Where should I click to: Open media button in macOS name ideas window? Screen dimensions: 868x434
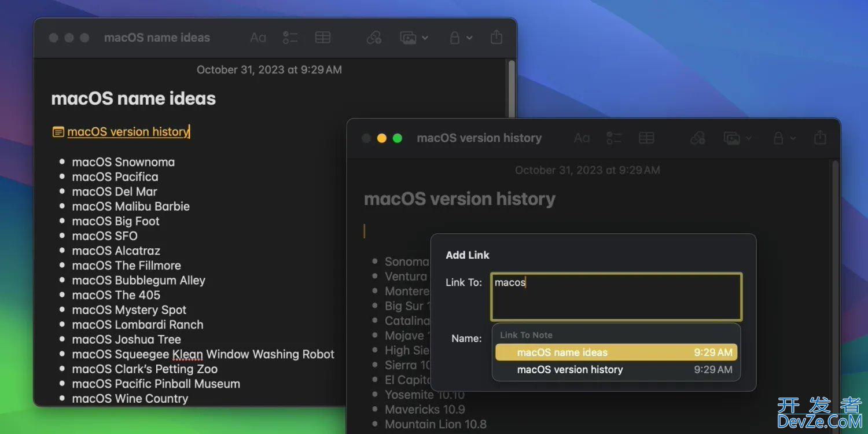[x=409, y=38]
